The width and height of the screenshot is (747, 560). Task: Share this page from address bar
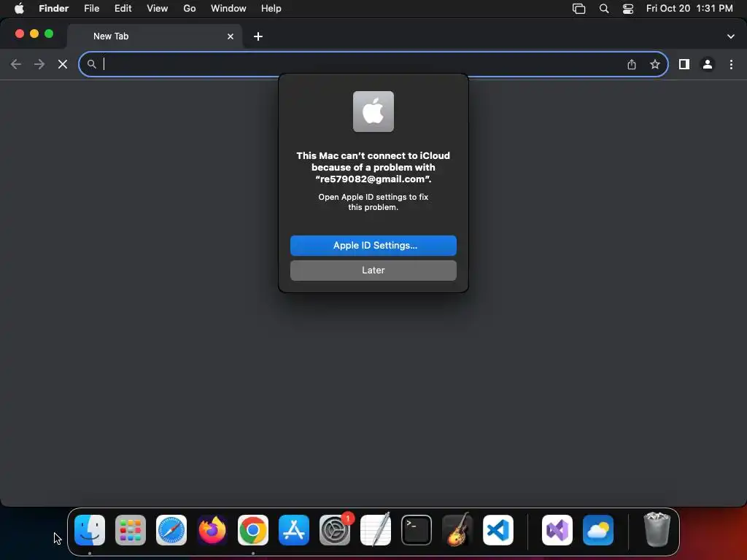point(631,64)
